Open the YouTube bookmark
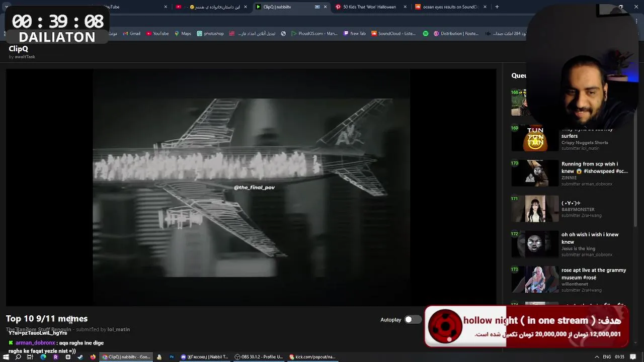 157,34
